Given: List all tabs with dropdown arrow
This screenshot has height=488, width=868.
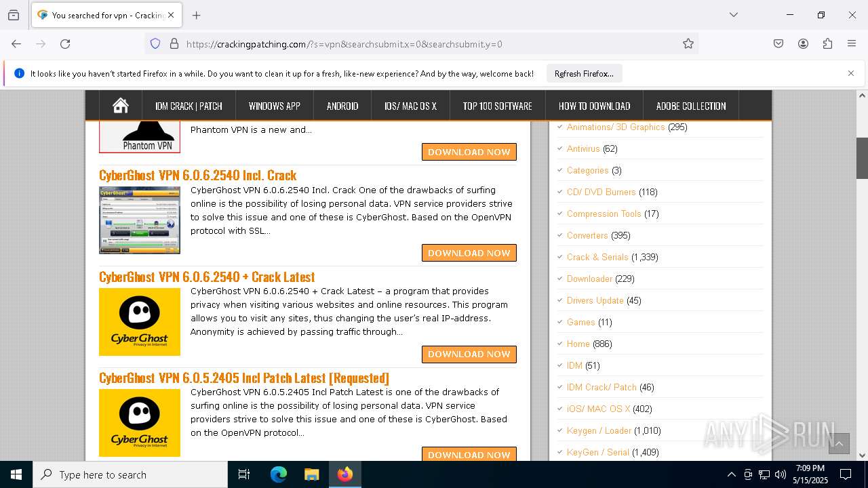Looking at the screenshot, I should (x=733, y=15).
